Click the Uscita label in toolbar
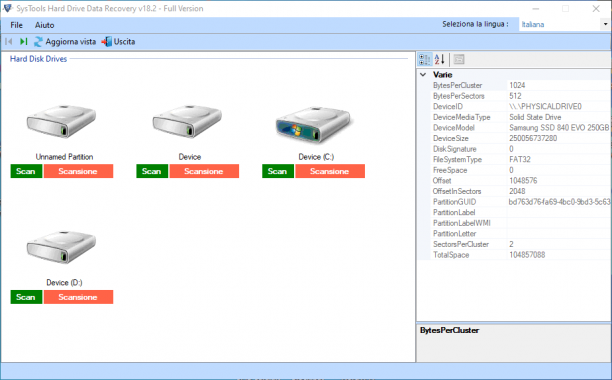612x380 pixels. coord(125,41)
